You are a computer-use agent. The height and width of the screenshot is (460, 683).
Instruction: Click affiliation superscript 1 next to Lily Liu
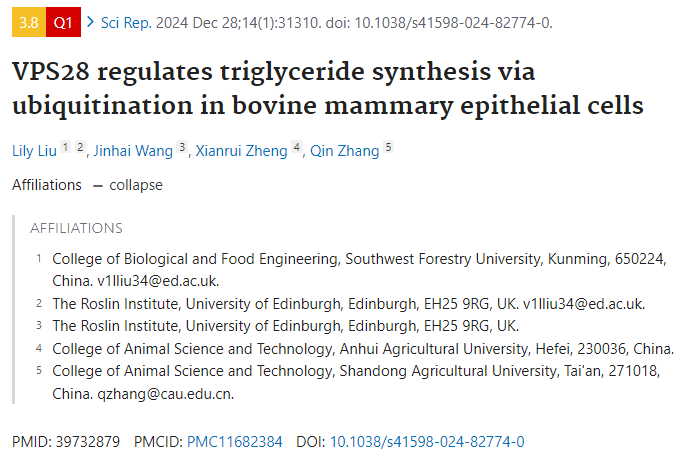[x=65, y=147]
